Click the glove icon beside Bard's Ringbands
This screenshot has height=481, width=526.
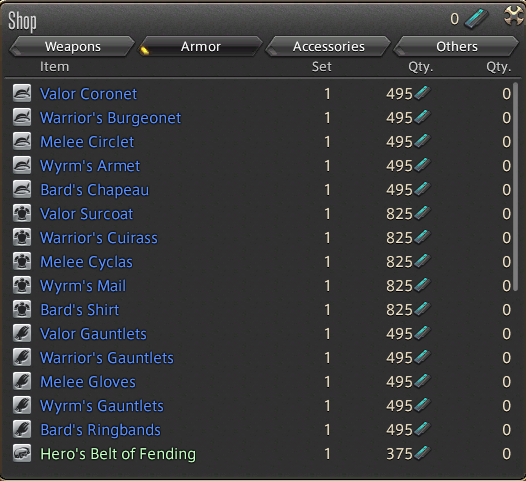click(22, 430)
